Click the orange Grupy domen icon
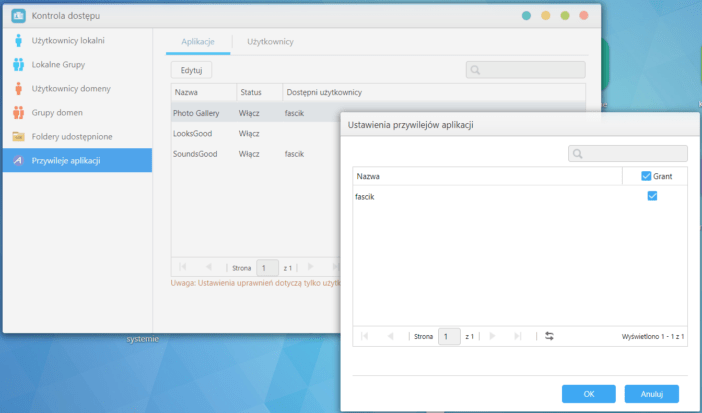The image size is (702, 413). point(18,112)
